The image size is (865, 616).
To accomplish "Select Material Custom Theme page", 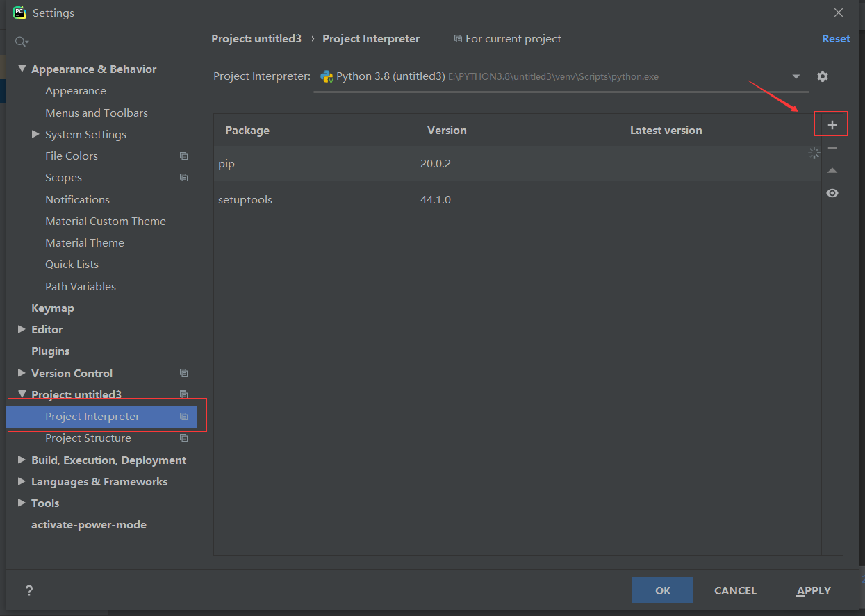I will pos(106,221).
